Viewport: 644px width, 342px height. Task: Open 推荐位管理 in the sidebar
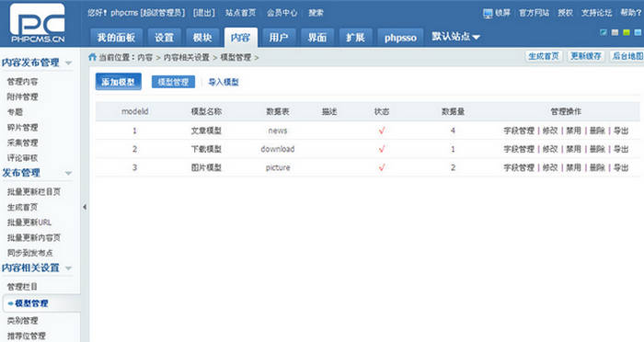pos(27,336)
